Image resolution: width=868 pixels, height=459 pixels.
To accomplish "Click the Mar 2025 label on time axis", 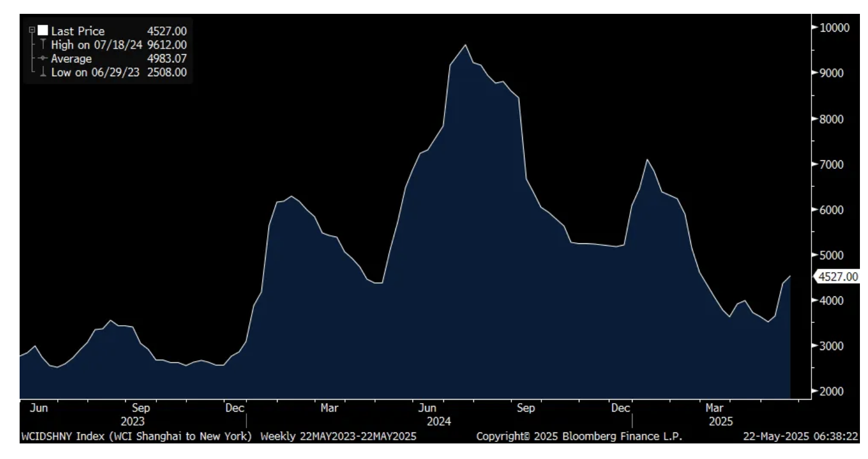I will pyautogui.click(x=714, y=408).
